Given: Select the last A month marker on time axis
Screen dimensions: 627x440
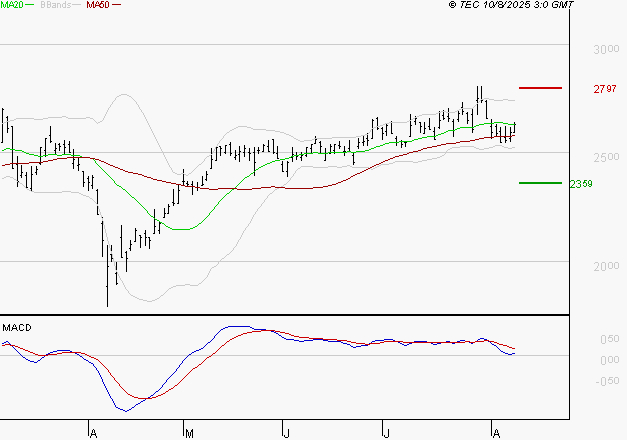Looking at the screenshot, I should [494, 432].
